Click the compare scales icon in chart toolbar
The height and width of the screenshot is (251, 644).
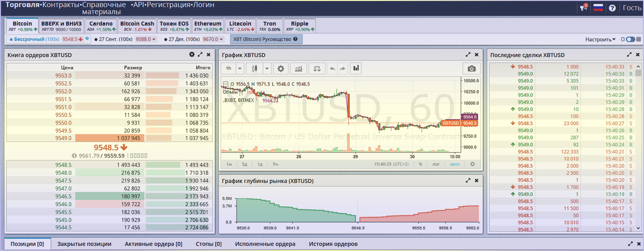(x=317, y=68)
